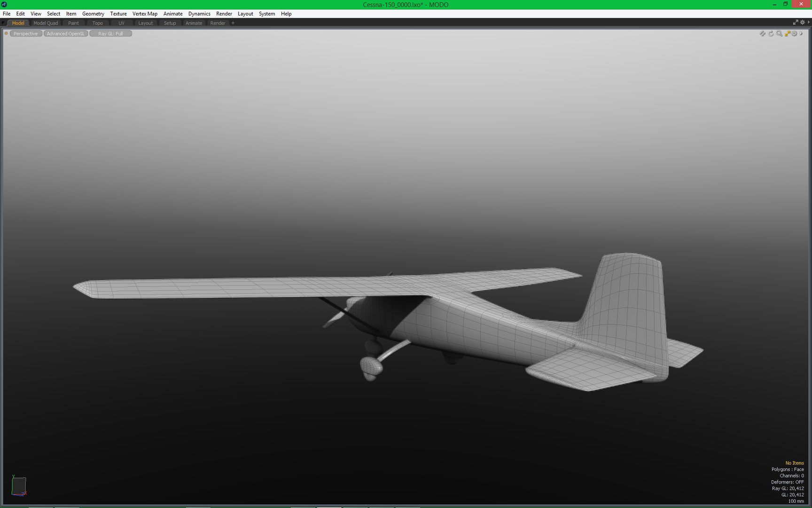Screen dimensions: 812x508
Task: Click the viewport pan/move control icon
Action: [x=762, y=33]
